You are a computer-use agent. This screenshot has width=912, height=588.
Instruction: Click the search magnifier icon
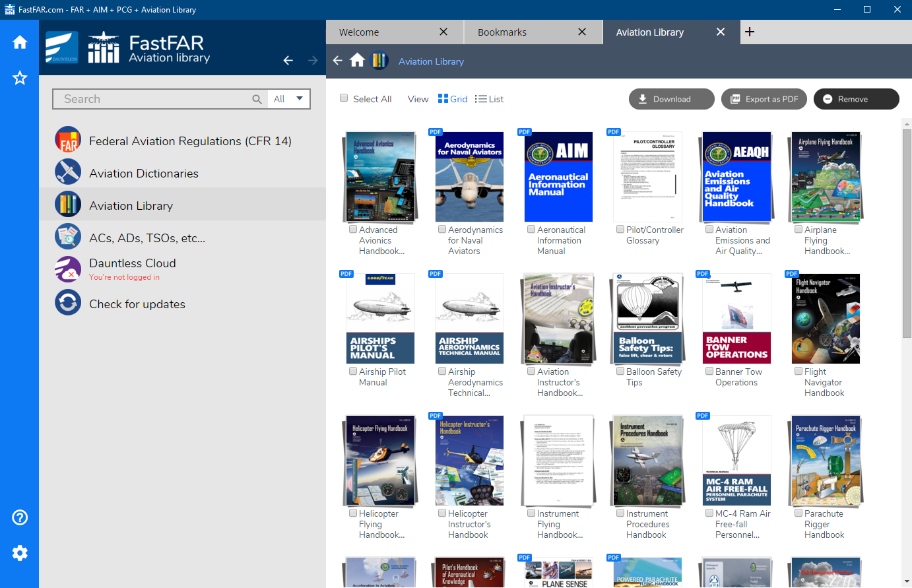pos(257,99)
